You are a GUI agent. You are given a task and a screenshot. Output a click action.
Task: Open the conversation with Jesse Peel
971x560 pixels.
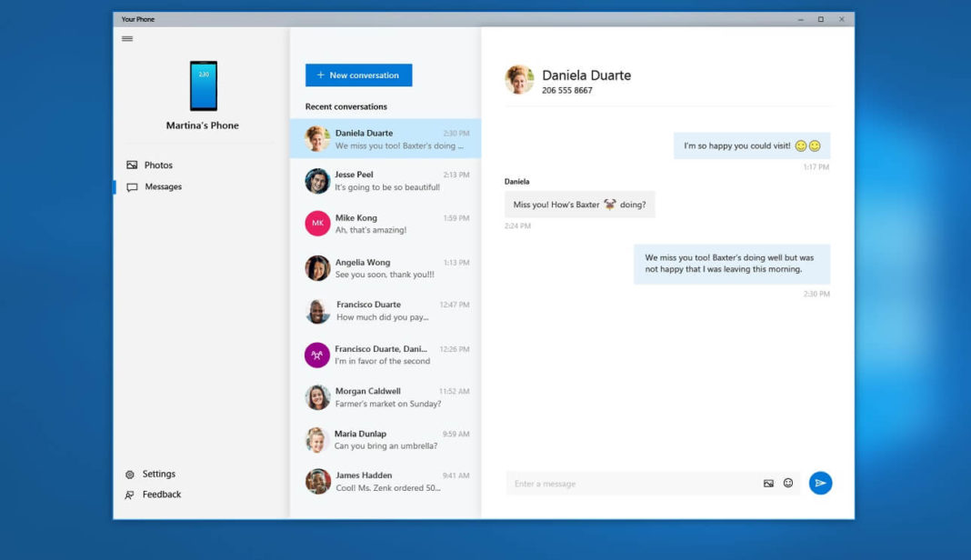point(385,181)
